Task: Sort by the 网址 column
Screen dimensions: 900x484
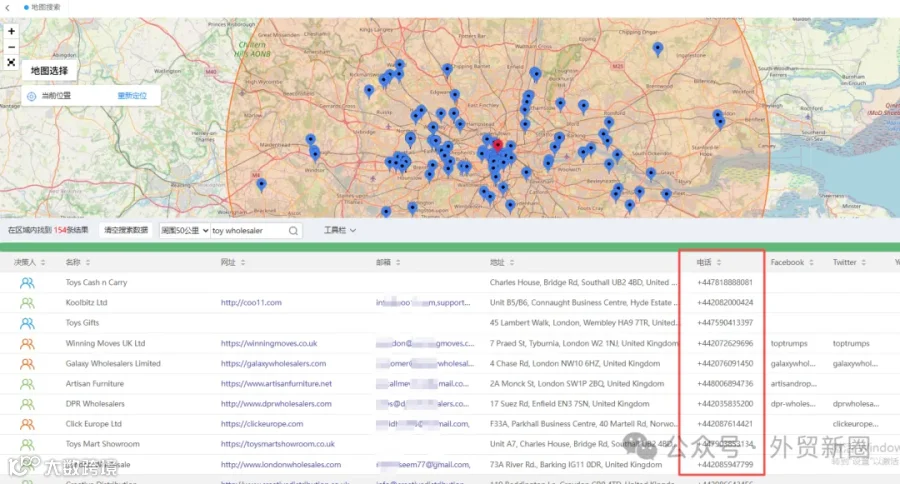Action: point(243,262)
